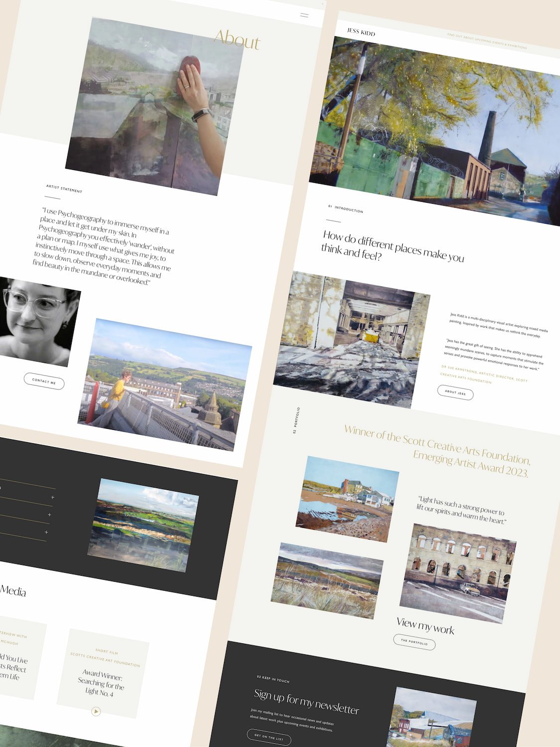Click the Dr Sue Armstrong attribution text
The image size is (560, 747).
483,374
